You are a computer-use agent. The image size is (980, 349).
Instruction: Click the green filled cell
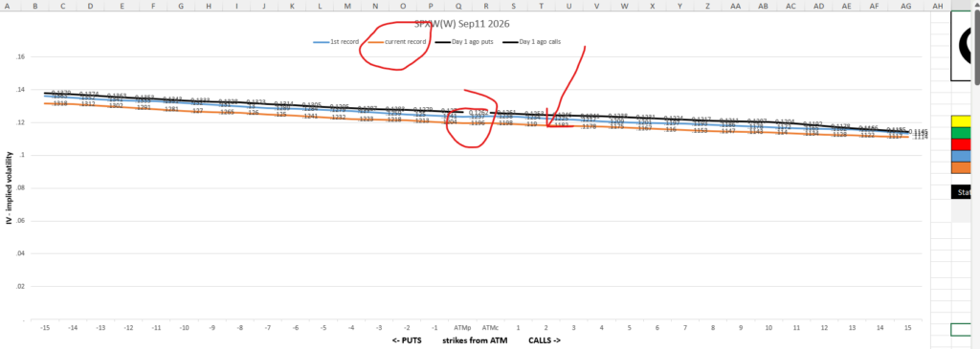pos(962,132)
